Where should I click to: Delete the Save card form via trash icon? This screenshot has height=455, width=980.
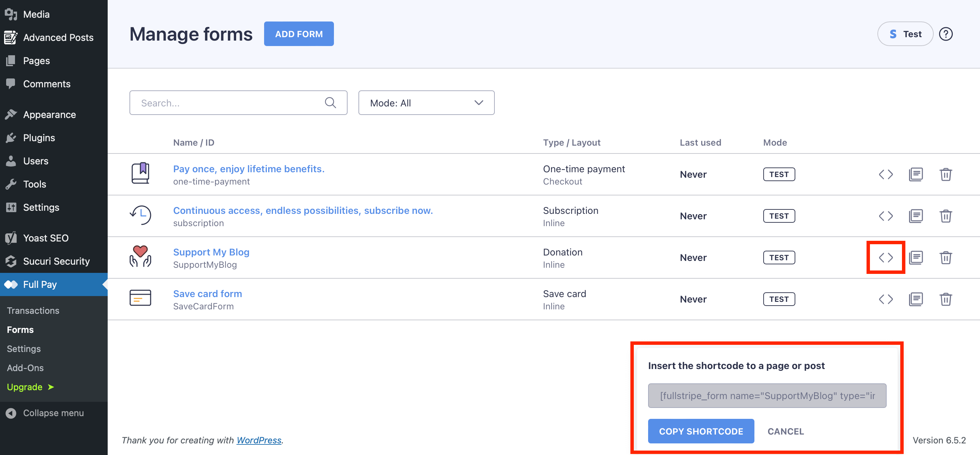click(x=945, y=299)
